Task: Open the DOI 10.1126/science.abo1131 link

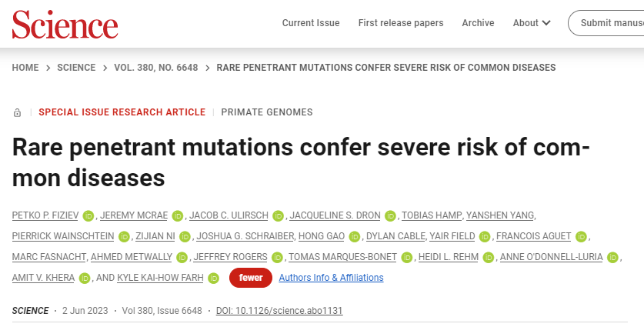Action: [279, 311]
